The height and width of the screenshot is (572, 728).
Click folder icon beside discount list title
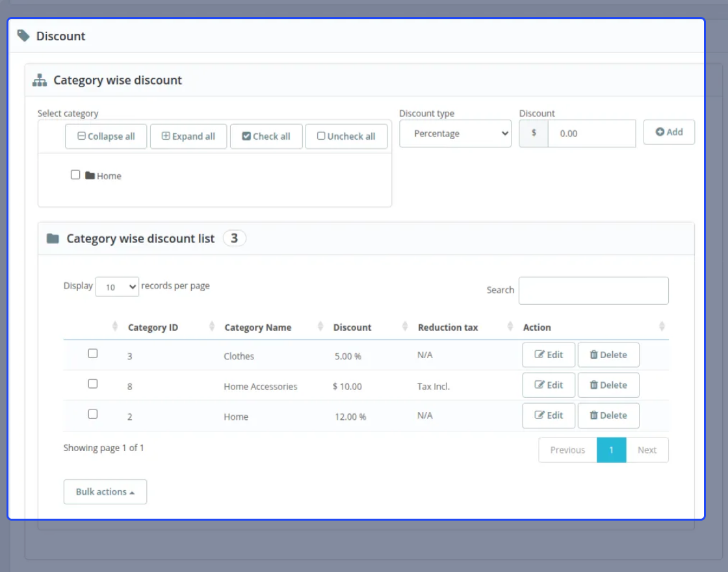click(53, 239)
